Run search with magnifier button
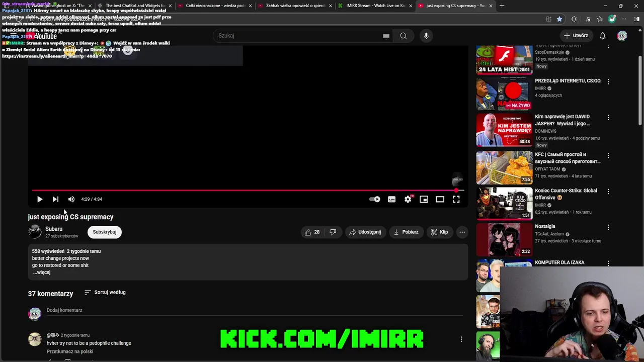Screen dimensions: 644x362 pos(403,36)
